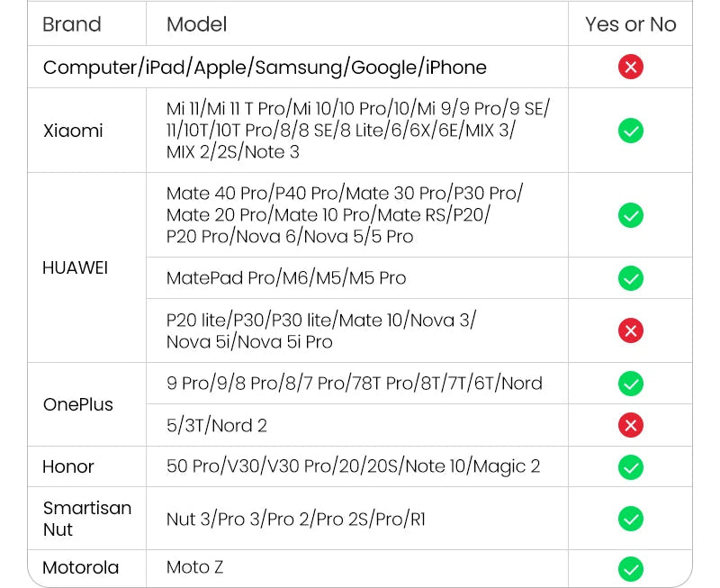
Task: Click the Moto Z model text
Action: 194,567
